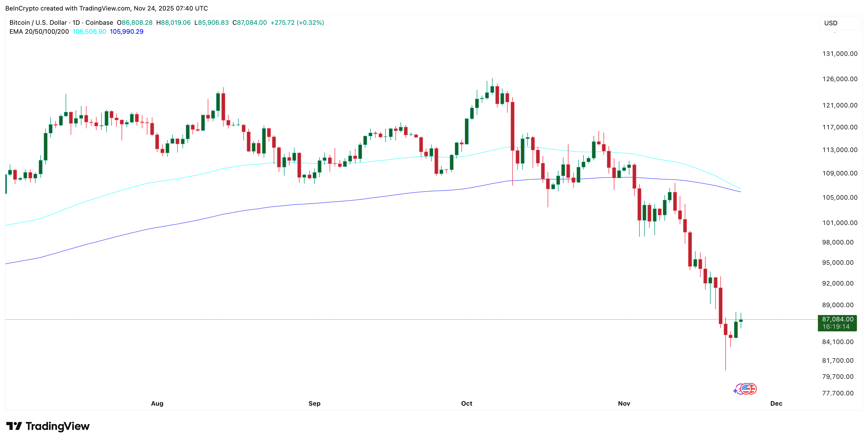Select the Aug marker on the time axis
The height and width of the screenshot is (442, 868).
click(157, 403)
